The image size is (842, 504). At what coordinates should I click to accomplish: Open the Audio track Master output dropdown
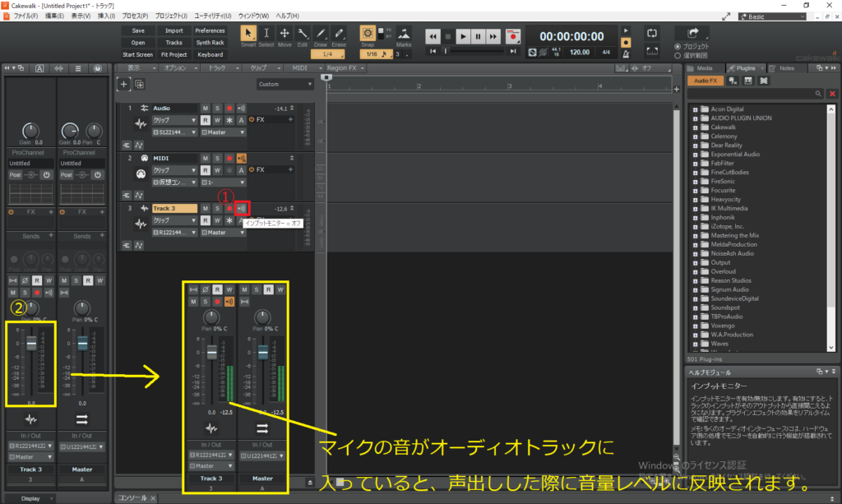click(x=224, y=132)
